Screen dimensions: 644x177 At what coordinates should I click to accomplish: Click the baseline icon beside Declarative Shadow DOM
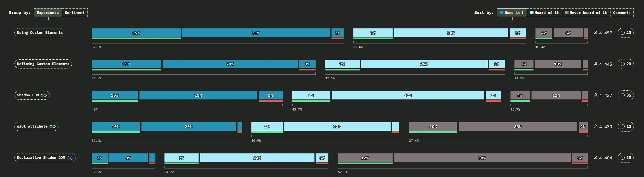click(70, 158)
